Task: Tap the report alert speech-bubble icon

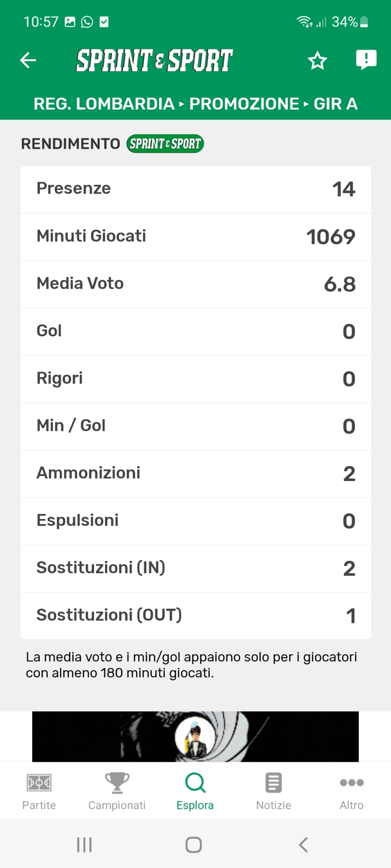Action: point(366,60)
